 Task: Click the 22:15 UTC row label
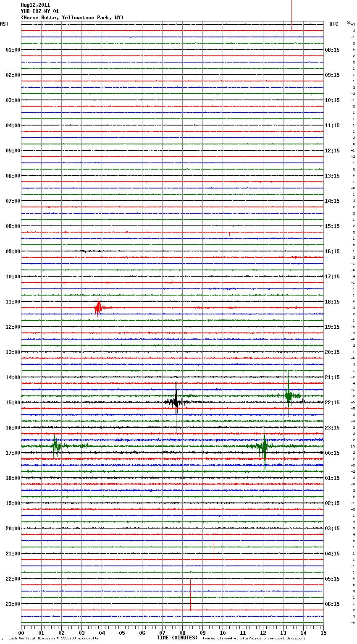click(x=332, y=403)
